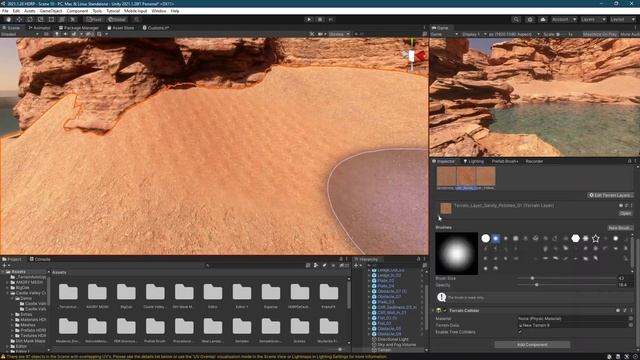Select the first terrain layer thumbnail
Viewport: 640px width, 360px height.
[x=447, y=177]
